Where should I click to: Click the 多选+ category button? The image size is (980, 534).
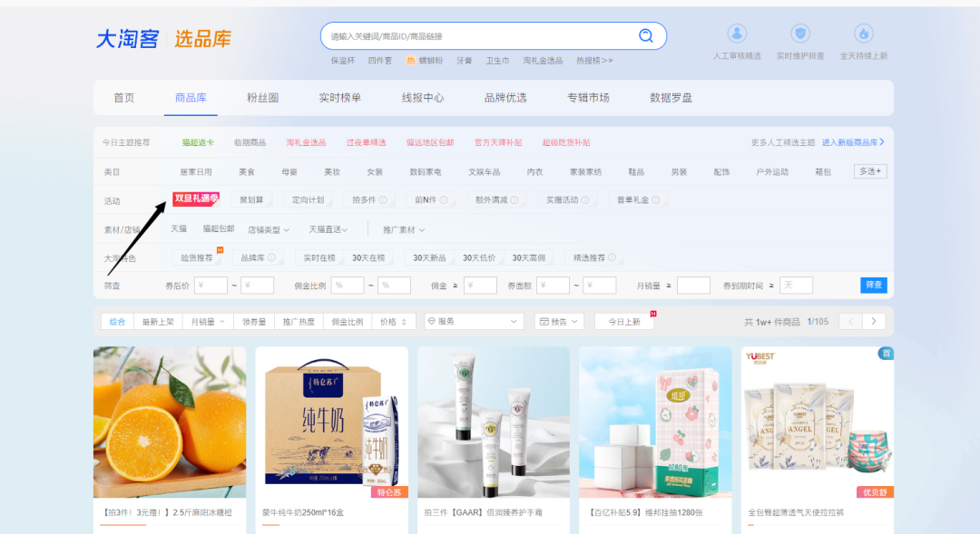[x=870, y=171]
